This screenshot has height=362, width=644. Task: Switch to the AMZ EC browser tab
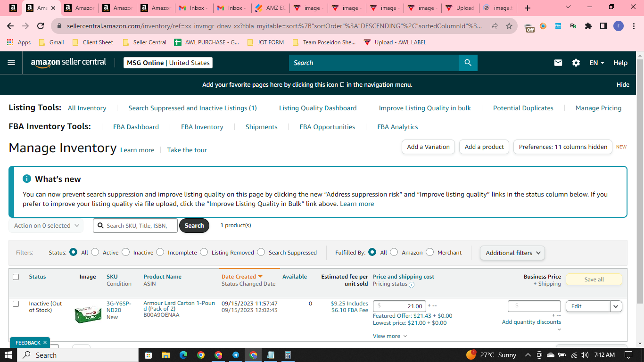click(x=271, y=8)
